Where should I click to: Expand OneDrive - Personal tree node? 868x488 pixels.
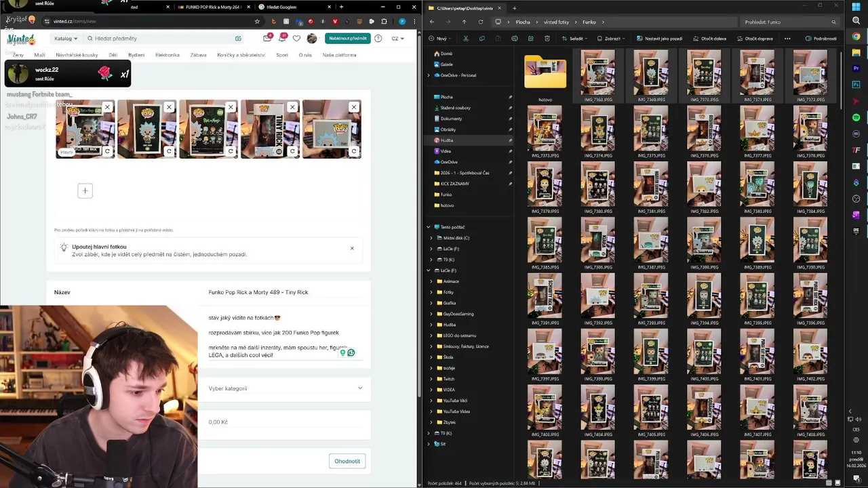coord(429,75)
